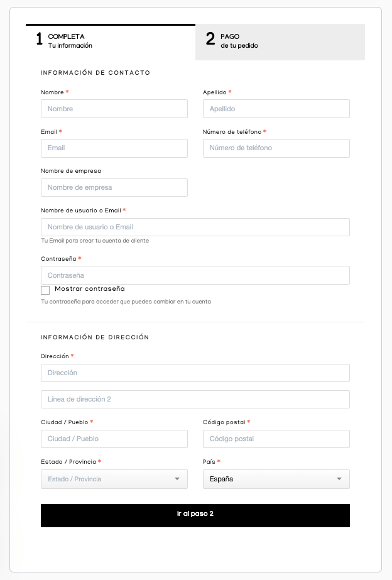Focus the Nombre input field
Image resolution: width=392 pixels, height=580 pixels.
pos(114,109)
